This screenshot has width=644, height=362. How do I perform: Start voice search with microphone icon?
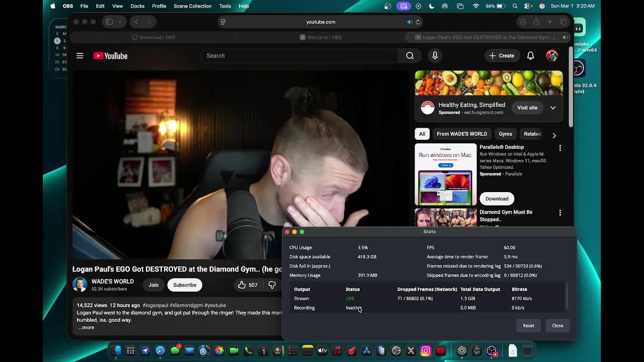pos(435,56)
